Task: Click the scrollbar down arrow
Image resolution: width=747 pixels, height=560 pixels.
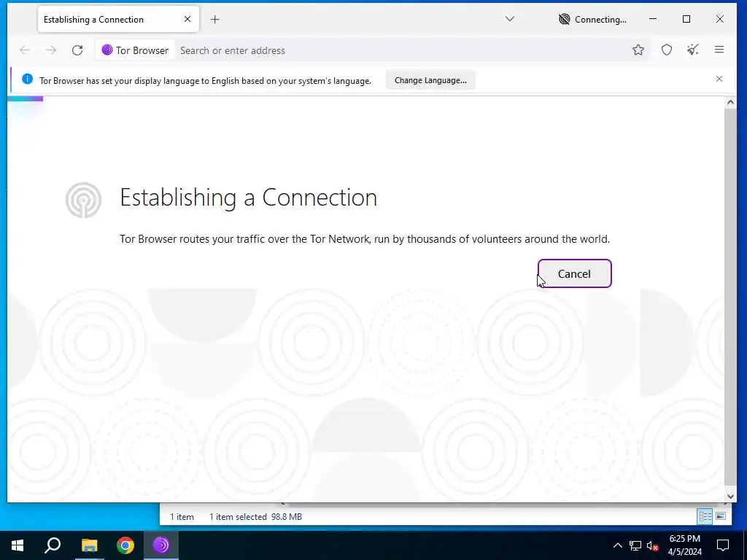Action: coord(729,496)
